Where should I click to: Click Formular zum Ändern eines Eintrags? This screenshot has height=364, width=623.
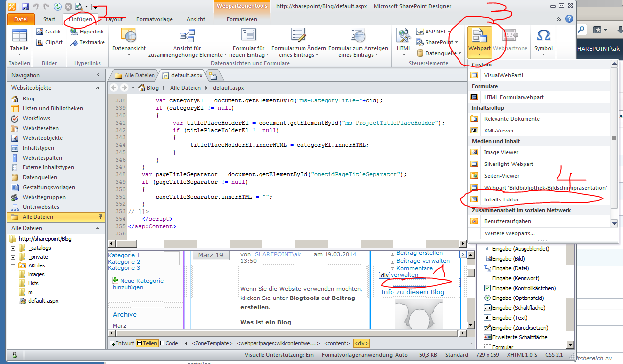(x=298, y=42)
